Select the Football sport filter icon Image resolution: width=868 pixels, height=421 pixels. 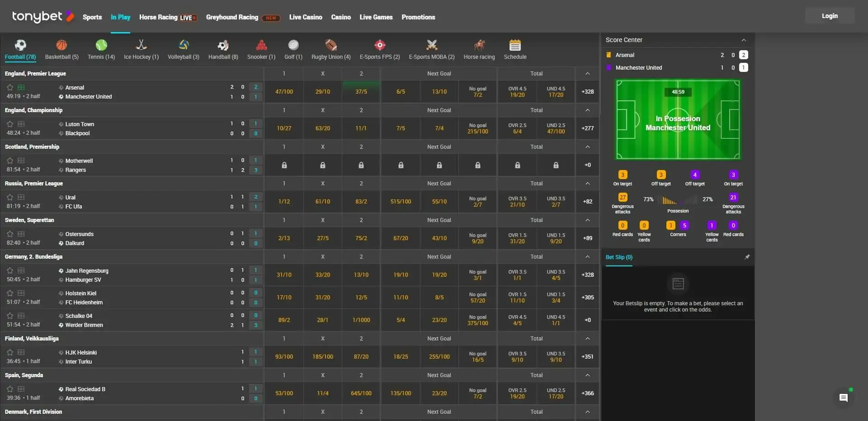coord(20,46)
